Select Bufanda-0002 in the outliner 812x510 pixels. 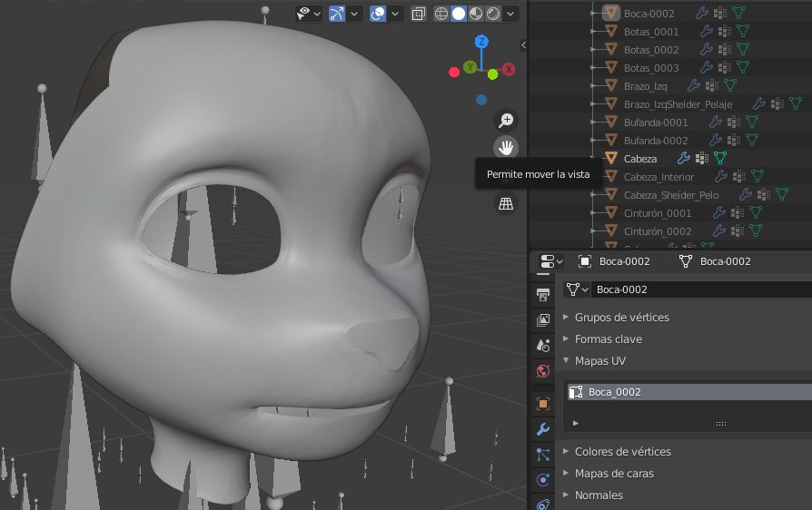(x=656, y=141)
